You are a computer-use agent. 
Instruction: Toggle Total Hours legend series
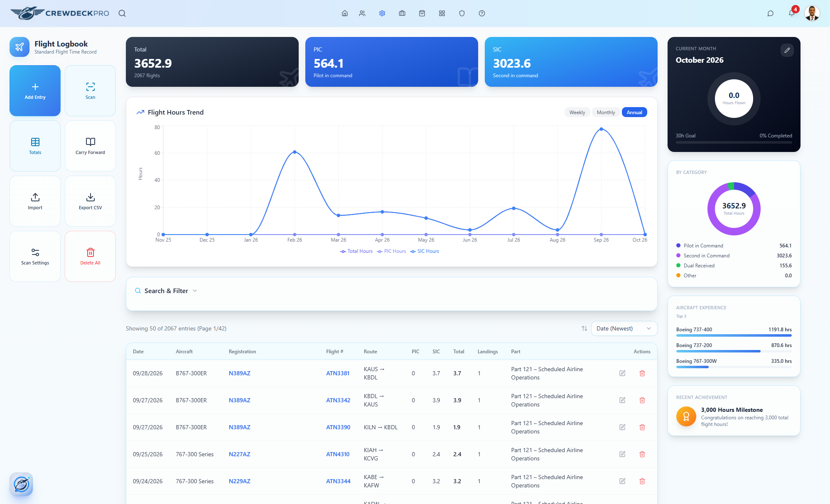[356, 251]
